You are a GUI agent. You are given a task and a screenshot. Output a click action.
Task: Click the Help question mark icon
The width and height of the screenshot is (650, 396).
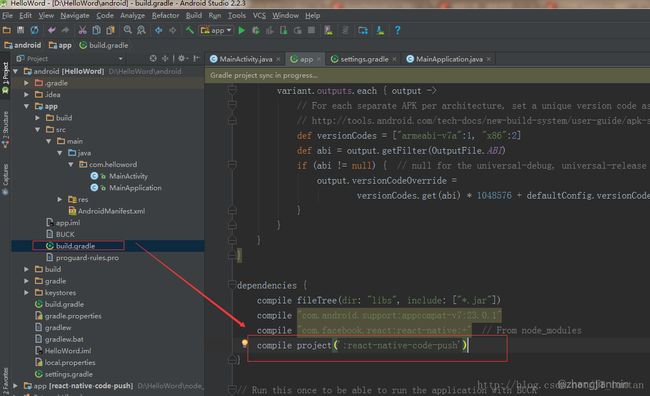(x=397, y=30)
